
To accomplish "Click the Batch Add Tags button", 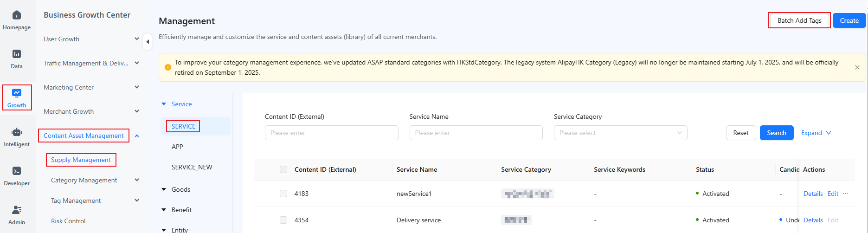I will pos(799,20).
